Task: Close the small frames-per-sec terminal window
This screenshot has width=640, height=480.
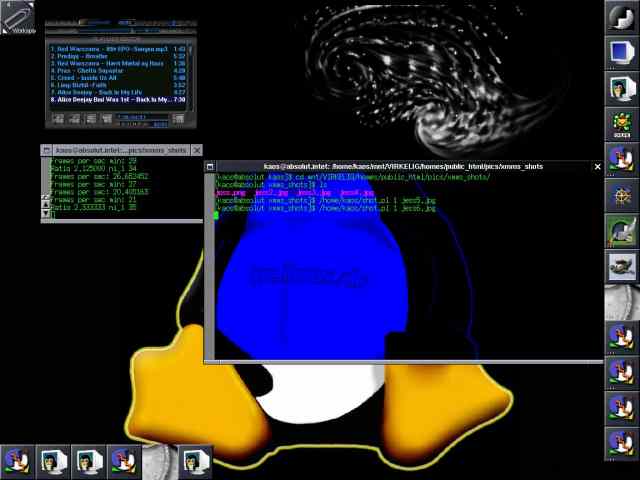Action: click(x=197, y=150)
